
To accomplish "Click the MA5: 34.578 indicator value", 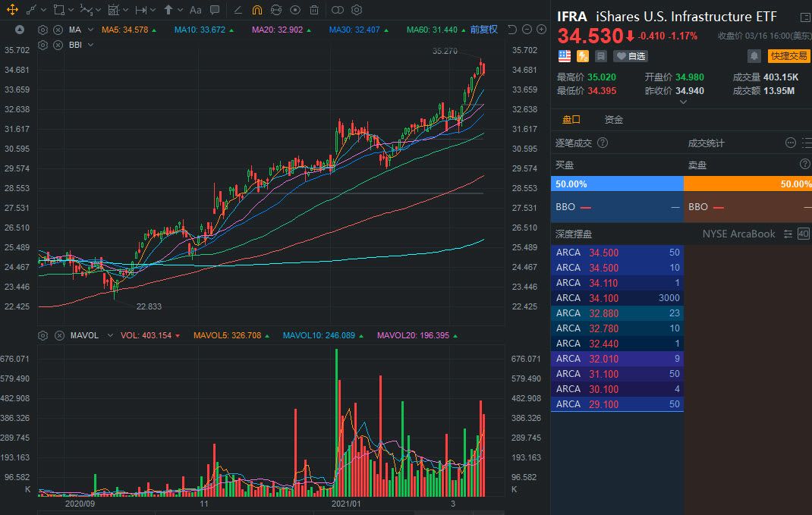I will 124,30.
